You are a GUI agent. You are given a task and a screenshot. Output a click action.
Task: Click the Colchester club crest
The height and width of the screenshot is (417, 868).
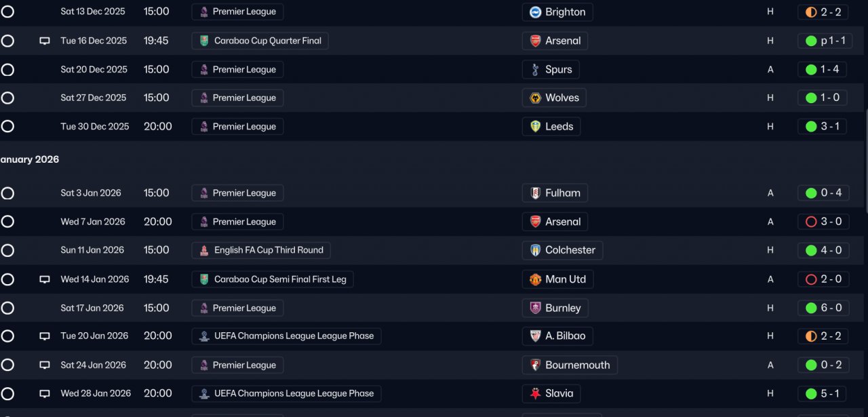(x=536, y=250)
